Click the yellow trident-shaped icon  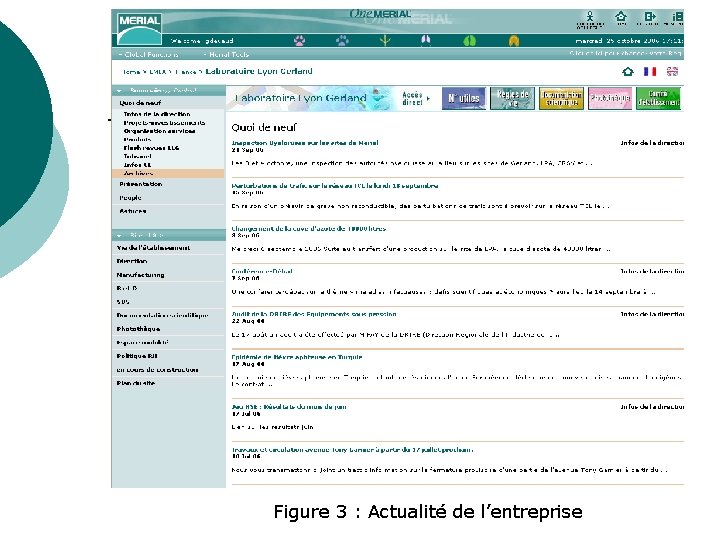pyautogui.click(x=385, y=41)
